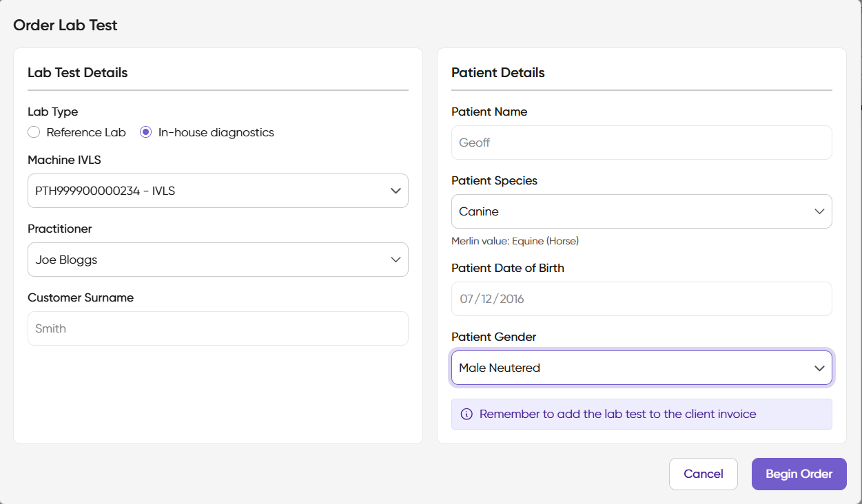Click the Patient Gender label
The height and width of the screenshot is (504, 862).
click(493, 337)
